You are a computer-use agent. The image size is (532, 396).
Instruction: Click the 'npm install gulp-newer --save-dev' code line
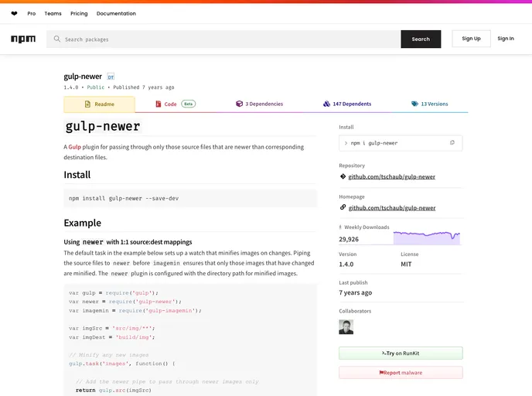124,198
